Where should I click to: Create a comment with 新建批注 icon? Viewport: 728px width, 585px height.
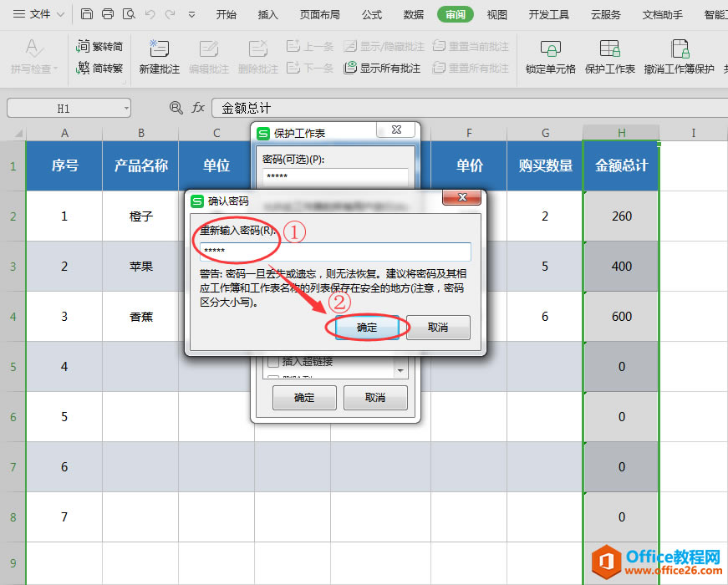(x=159, y=50)
